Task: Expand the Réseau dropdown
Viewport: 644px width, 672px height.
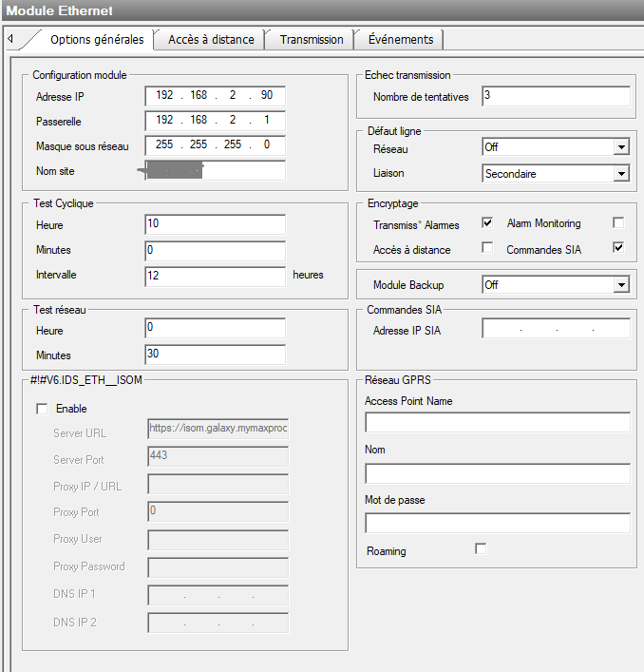Action: tap(620, 147)
